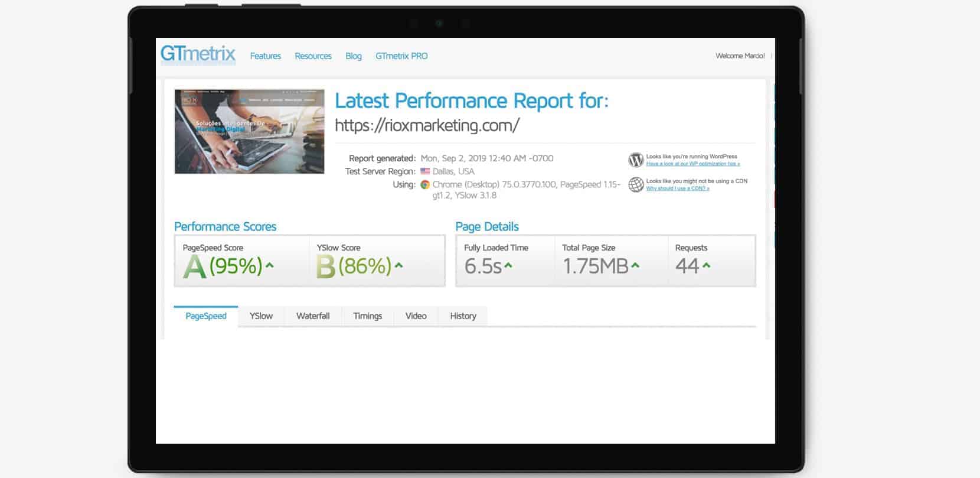The height and width of the screenshot is (478, 980).
Task: Go to the Blog page
Action: click(x=354, y=56)
